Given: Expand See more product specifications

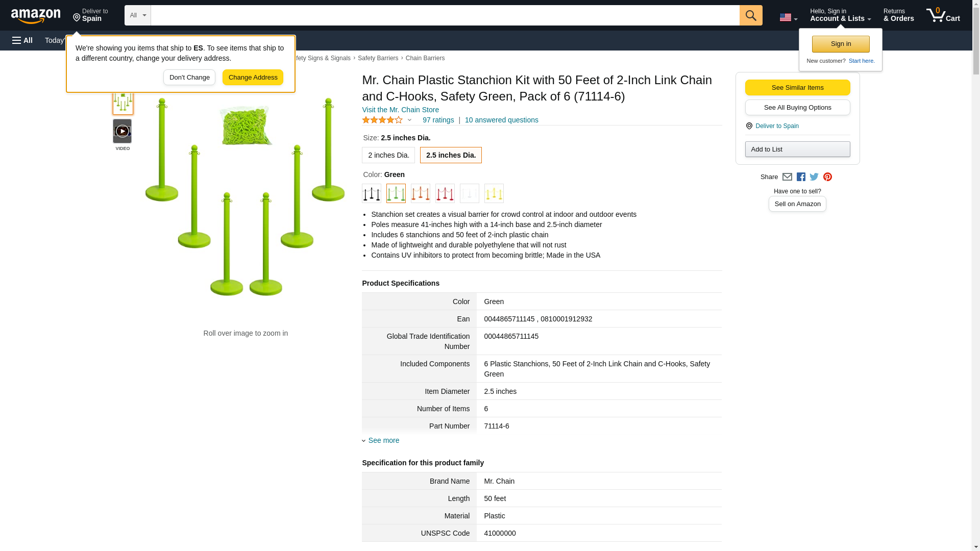Looking at the screenshot, I should pos(383,440).
